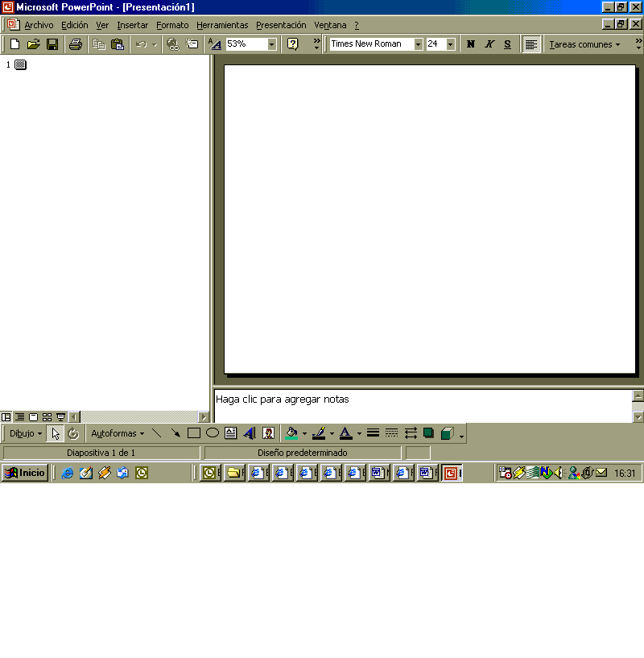Expand more standard toolbar buttons chevron
The image size is (644, 658).
click(x=316, y=43)
